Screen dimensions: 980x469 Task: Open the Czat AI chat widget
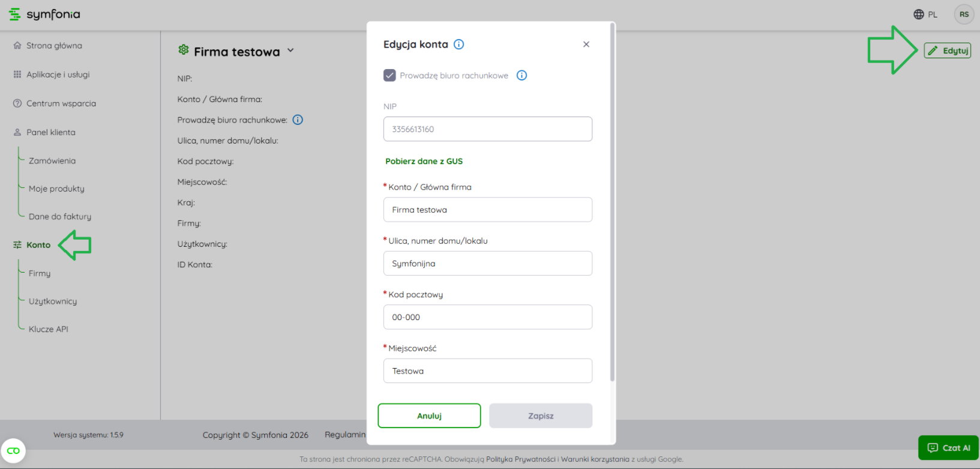(x=948, y=448)
